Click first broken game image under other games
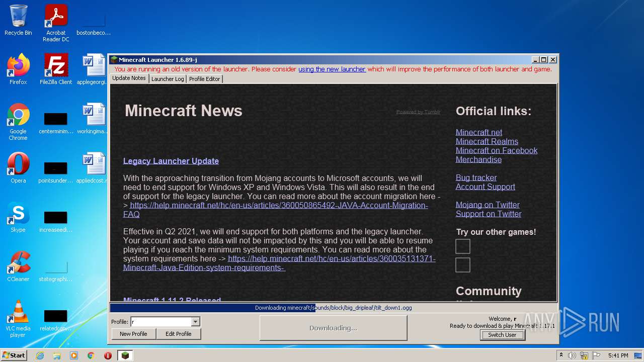This screenshot has height=362, width=644. [x=463, y=246]
